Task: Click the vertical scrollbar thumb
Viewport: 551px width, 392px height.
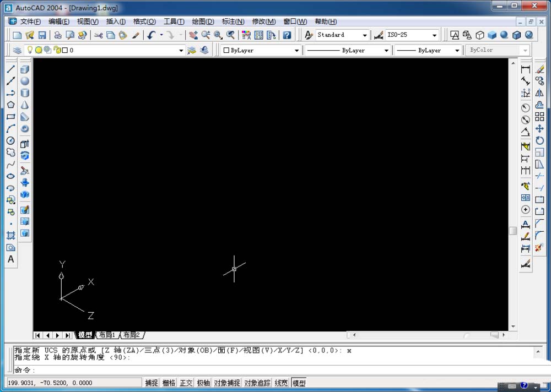Action: pyautogui.click(x=513, y=231)
